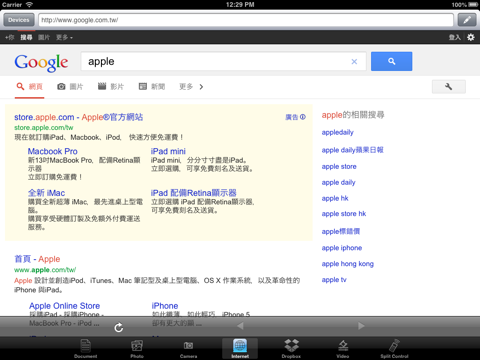Click related search apple daily蘋果日報
Image resolution: width=480 pixels, height=360 pixels.
point(352,150)
